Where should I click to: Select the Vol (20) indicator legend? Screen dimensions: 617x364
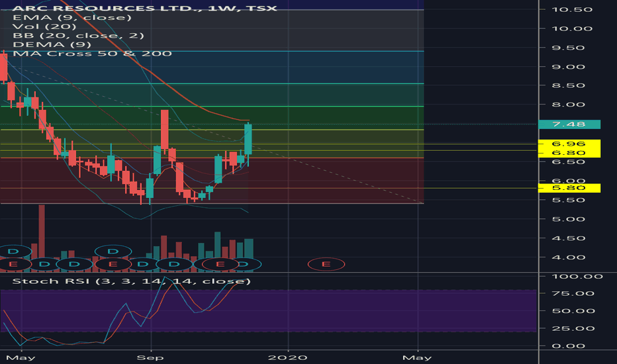(44, 26)
